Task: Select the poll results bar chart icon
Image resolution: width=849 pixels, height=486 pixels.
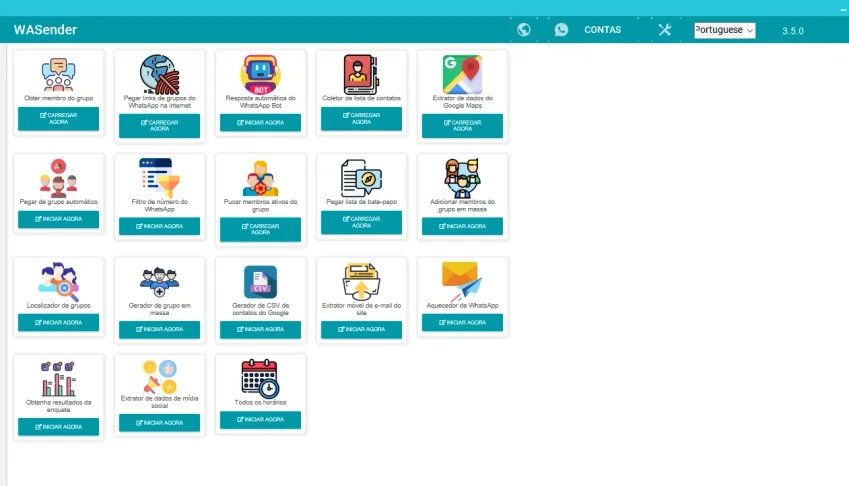Action: tap(58, 379)
